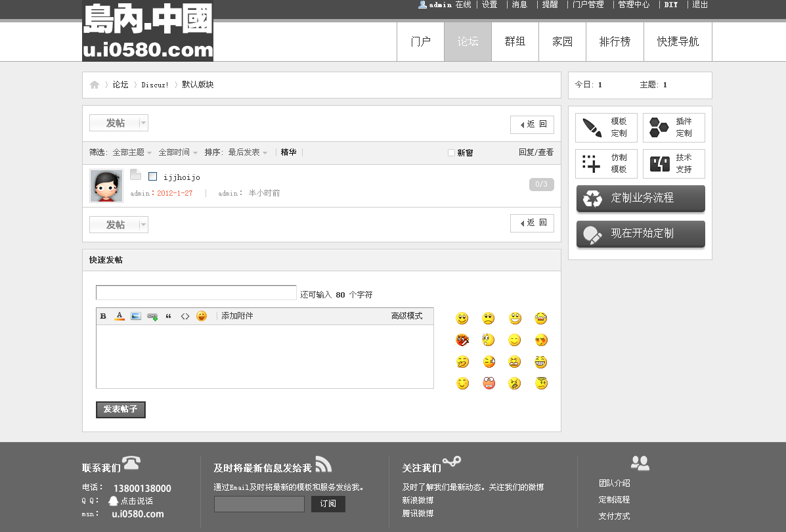Open the 全部主题 topic filter dropdown

[x=129, y=152]
